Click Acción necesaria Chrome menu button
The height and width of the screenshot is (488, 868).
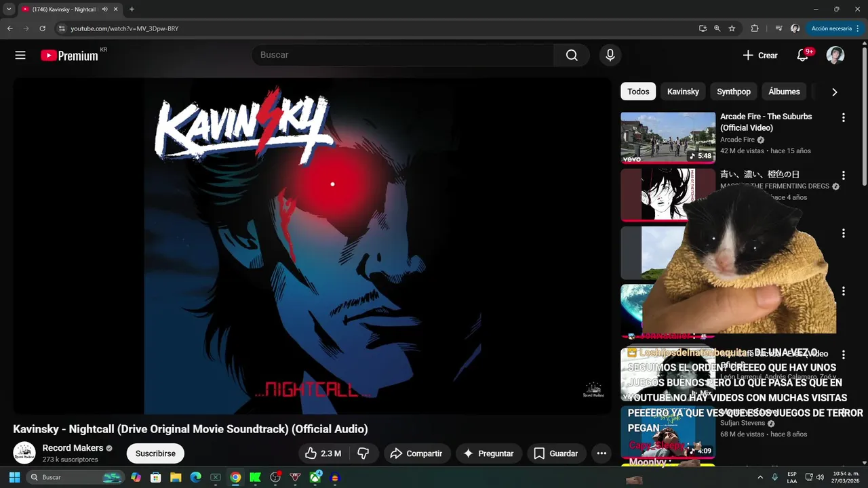835,28
